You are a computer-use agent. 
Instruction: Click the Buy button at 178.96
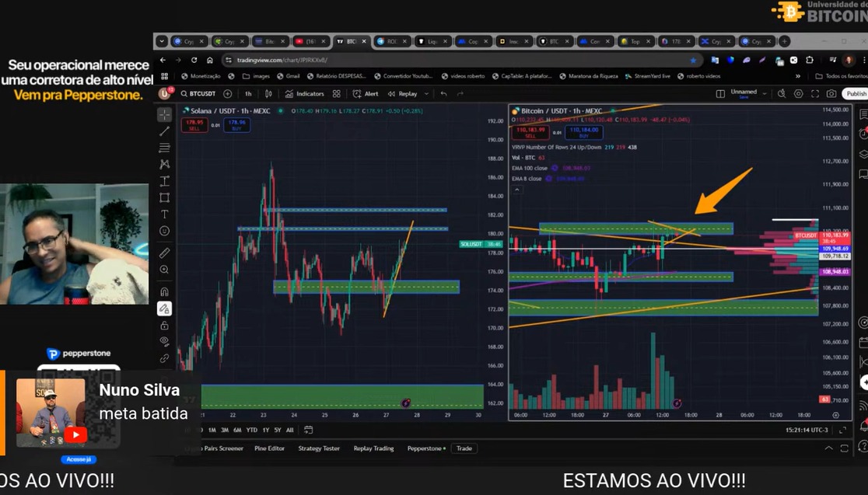coord(237,126)
